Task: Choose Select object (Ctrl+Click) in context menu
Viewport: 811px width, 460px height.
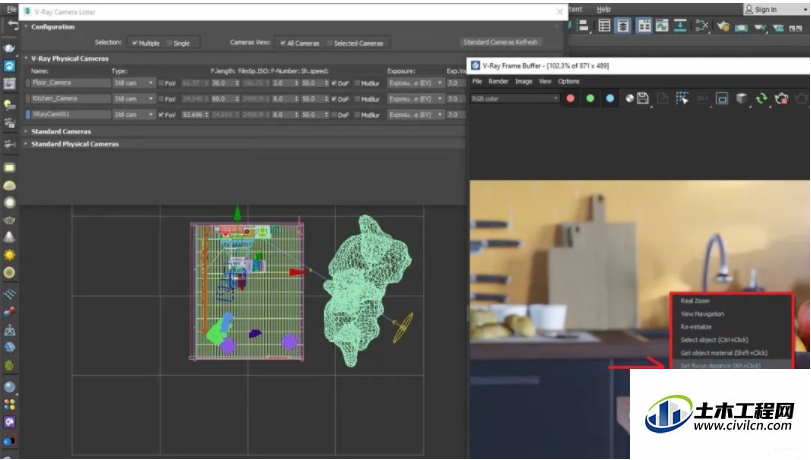Action: click(x=714, y=340)
